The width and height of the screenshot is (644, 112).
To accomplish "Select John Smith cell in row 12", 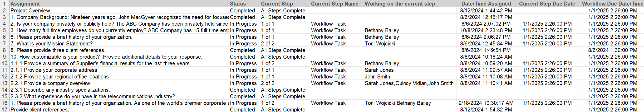I will 410,77.
